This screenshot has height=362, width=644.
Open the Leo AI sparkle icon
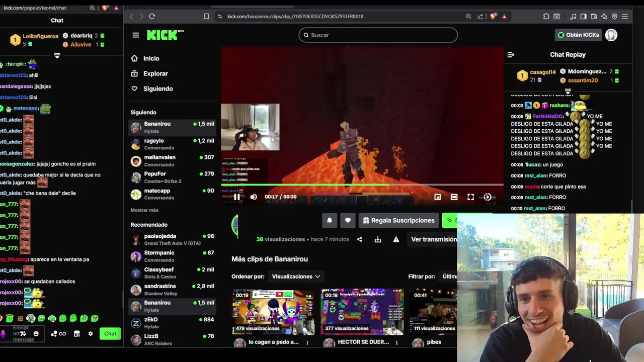[x=604, y=16]
